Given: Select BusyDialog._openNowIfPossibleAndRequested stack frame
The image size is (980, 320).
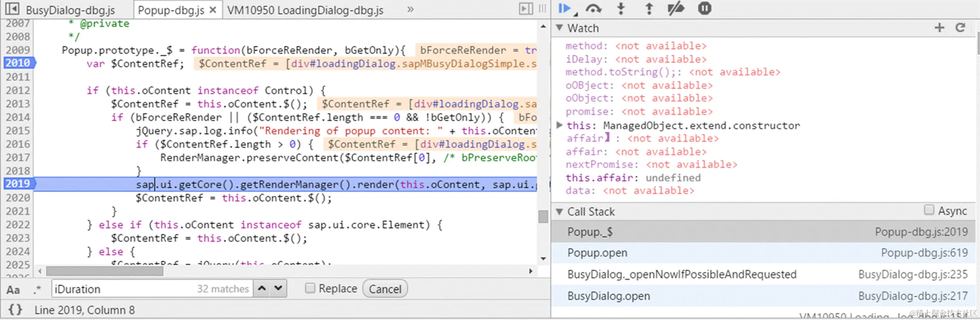Looking at the screenshot, I should pyautogui.click(x=763, y=274).
